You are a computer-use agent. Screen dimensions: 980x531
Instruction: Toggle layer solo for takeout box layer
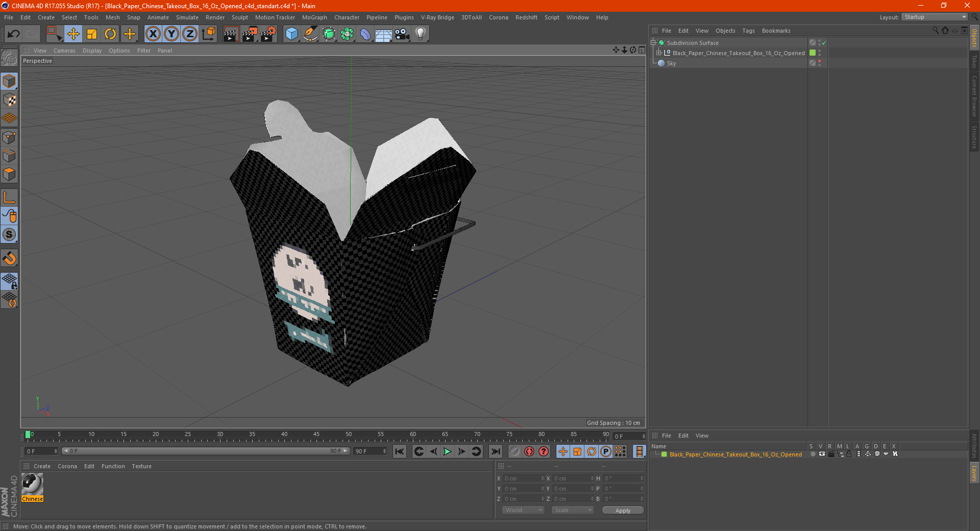[x=813, y=454]
